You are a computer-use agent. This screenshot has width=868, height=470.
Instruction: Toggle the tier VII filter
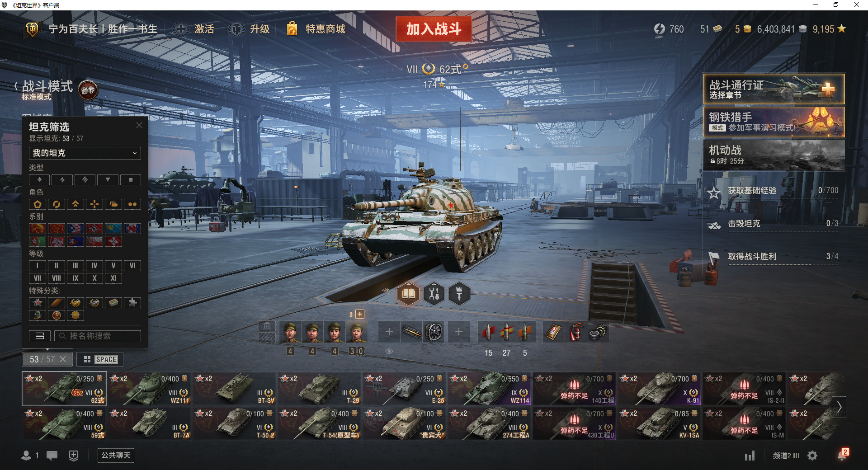pos(38,278)
